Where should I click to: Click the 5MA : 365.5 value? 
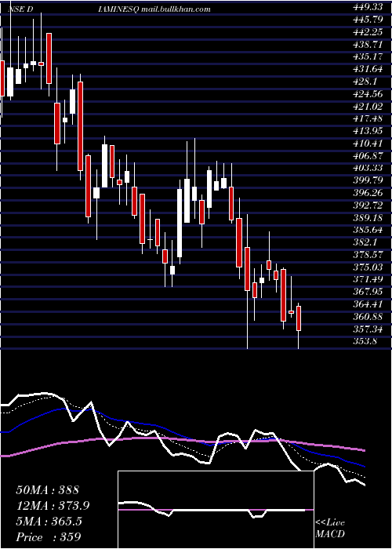pos(49,522)
